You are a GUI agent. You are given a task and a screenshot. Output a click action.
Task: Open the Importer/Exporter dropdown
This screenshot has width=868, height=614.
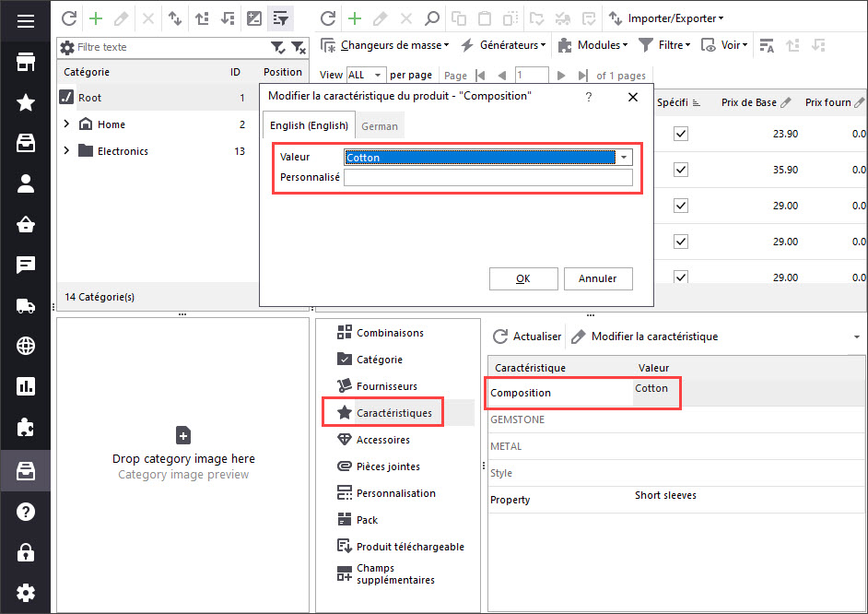click(x=666, y=18)
